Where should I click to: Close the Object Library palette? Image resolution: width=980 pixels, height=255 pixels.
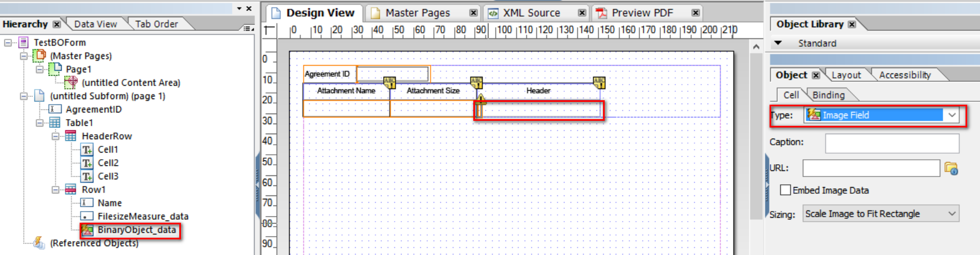click(x=852, y=24)
